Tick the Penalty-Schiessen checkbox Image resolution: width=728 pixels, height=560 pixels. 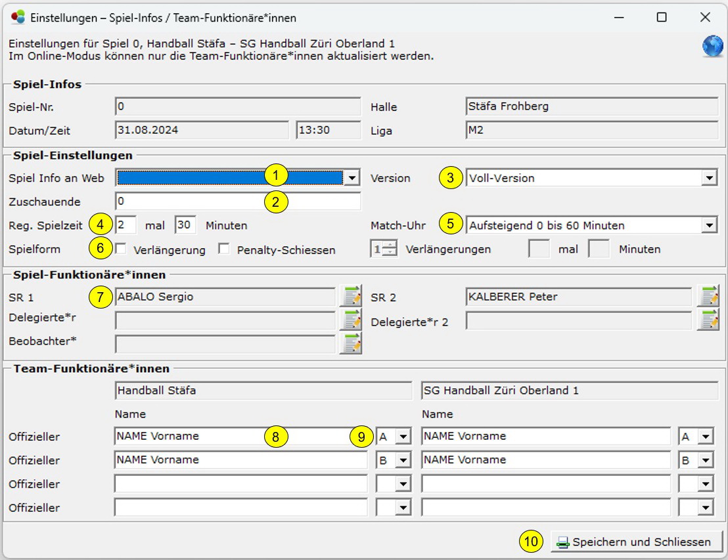224,249
